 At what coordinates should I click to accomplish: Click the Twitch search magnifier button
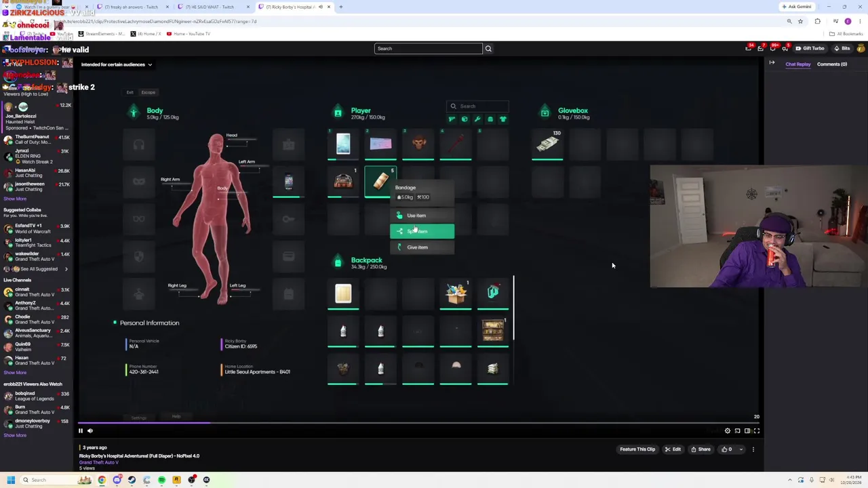tap(488, 48)
